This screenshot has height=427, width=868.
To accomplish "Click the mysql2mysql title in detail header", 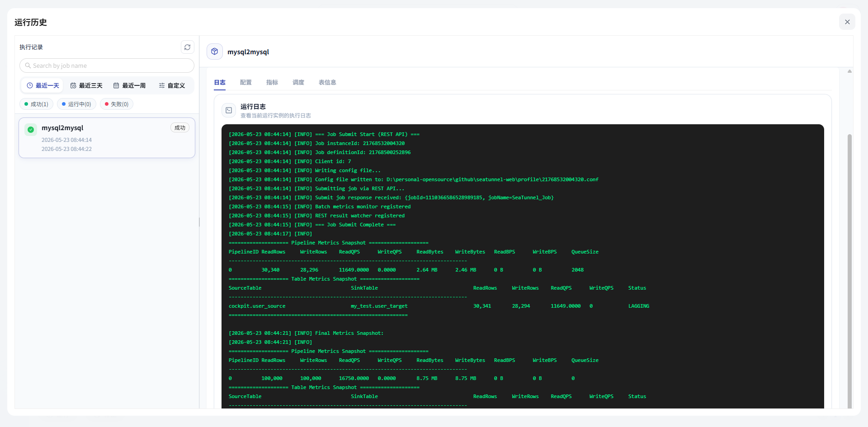I will (x=248, y=52).
